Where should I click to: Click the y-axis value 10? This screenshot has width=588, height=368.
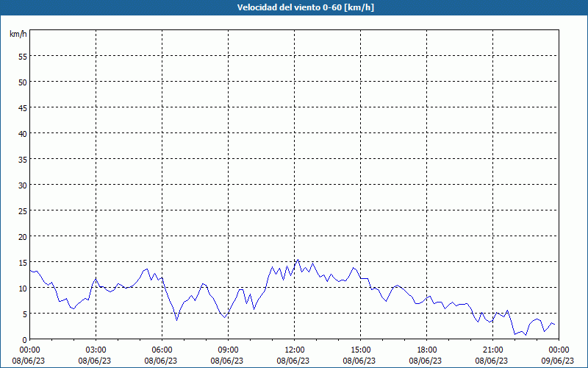click(23, 289)
